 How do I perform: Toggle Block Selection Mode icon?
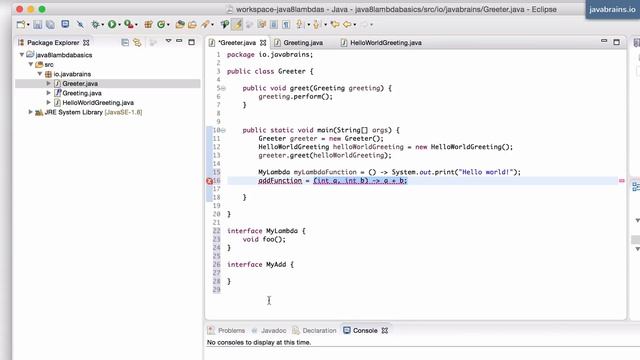tap(273, 24)
